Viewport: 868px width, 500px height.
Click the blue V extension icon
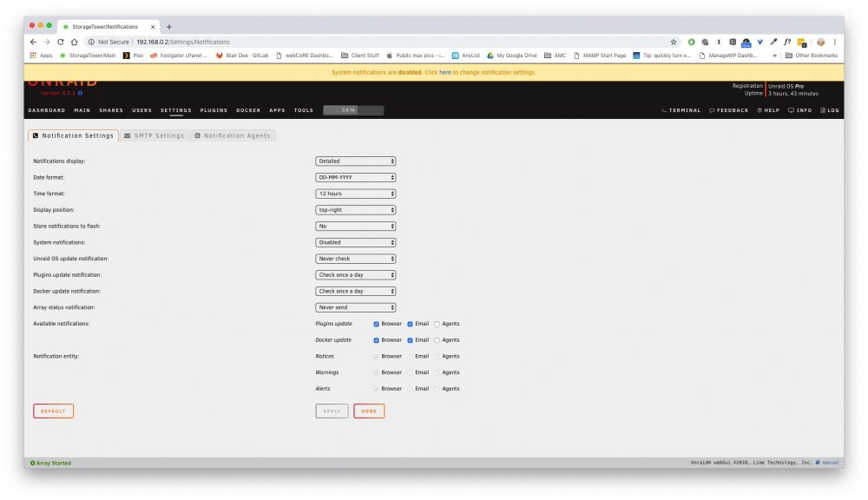760,42
